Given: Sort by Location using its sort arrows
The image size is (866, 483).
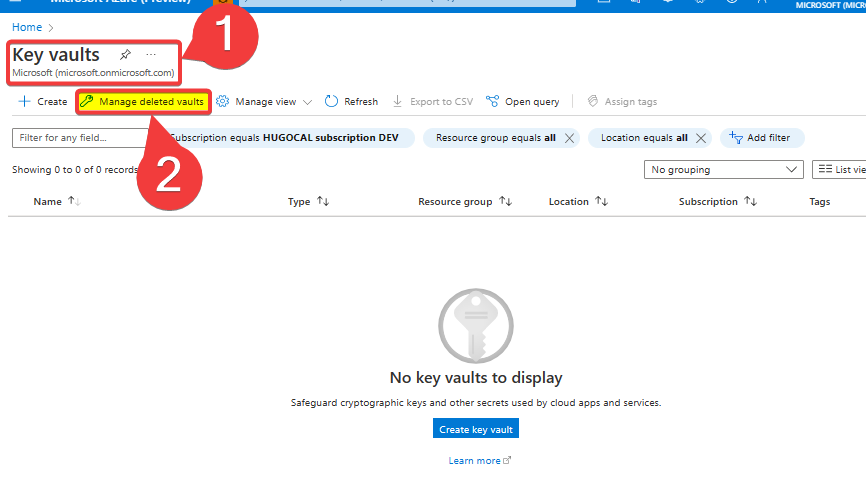Looking at the screenshot, I should [601, 201].
